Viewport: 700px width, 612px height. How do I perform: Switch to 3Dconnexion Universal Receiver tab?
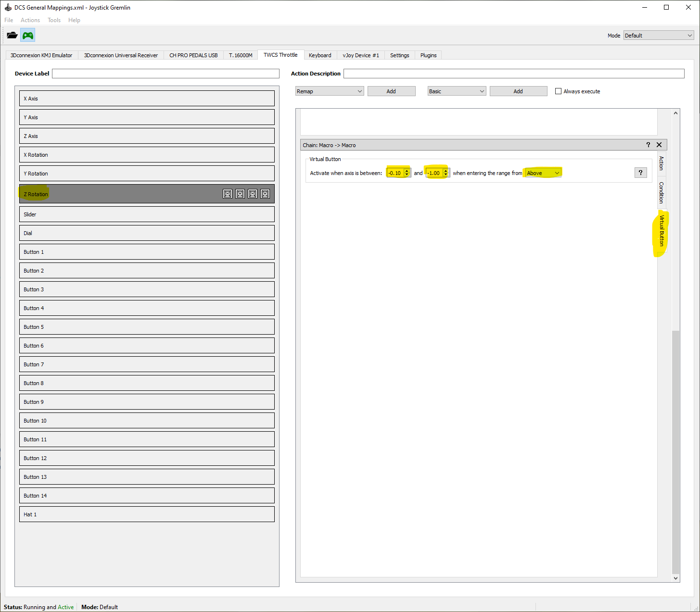click(121, 55)
